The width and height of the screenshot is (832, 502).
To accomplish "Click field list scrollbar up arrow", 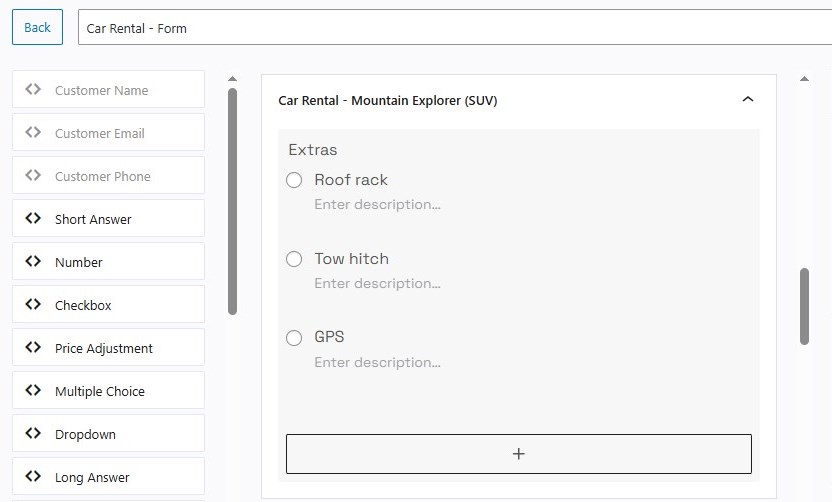I will click(232, 79).
